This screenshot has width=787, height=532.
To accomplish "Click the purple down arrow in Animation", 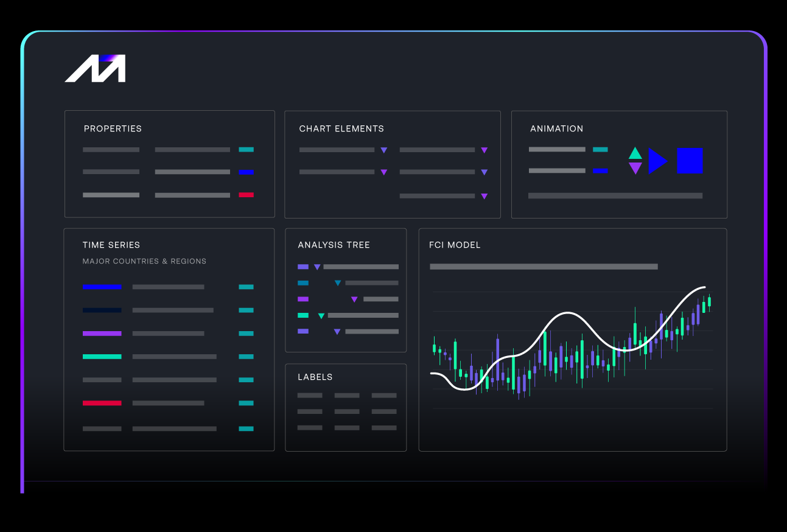I will point(635,168).
